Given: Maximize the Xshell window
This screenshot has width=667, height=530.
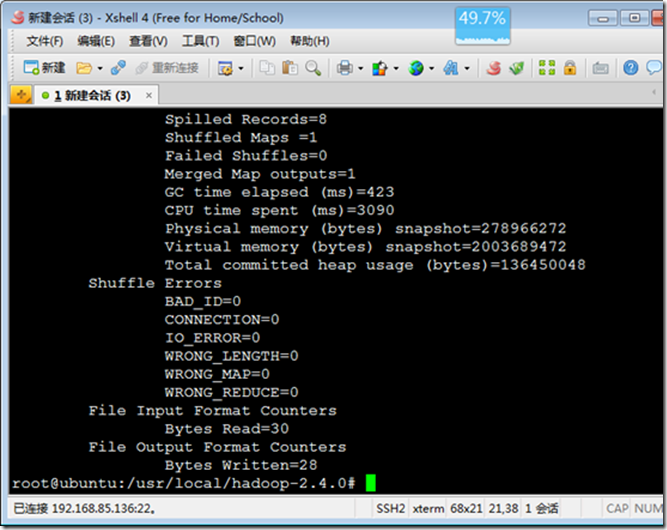Looking at the screenshot, I should click(634, 18).
